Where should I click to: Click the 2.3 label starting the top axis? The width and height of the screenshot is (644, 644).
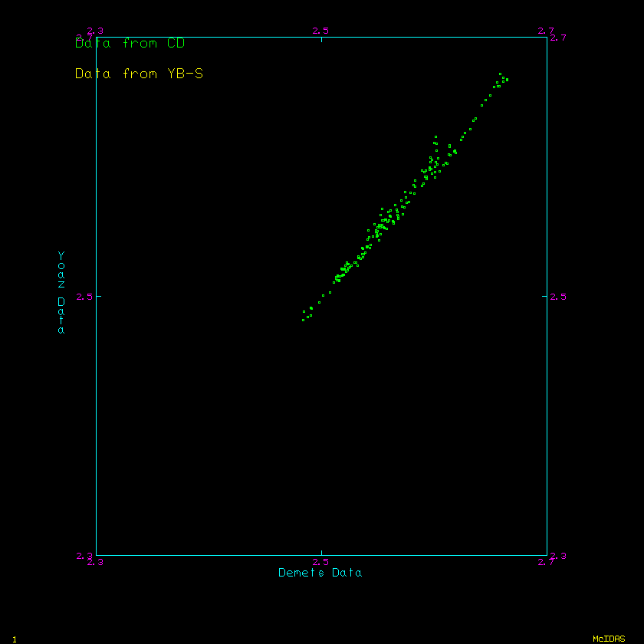point(96,31)
